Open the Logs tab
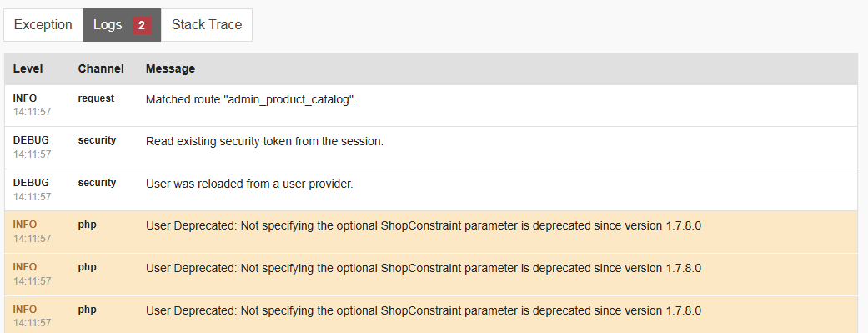This screenshot has height=333, width=868. tap(122, 25)
